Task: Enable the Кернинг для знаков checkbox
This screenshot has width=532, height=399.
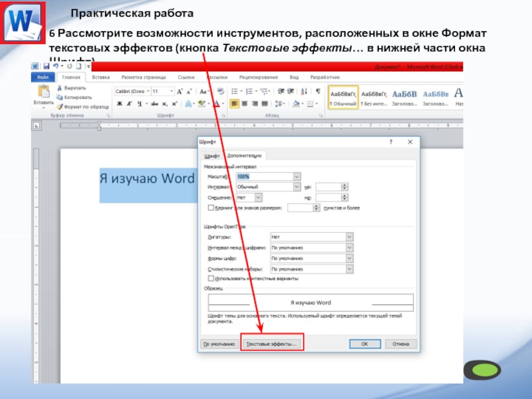Action: [211, 208]
